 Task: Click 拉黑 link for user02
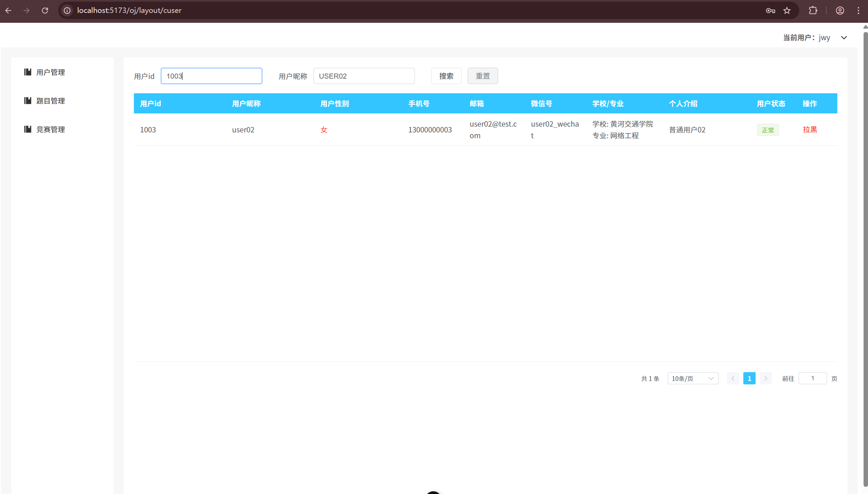[809, 129]
